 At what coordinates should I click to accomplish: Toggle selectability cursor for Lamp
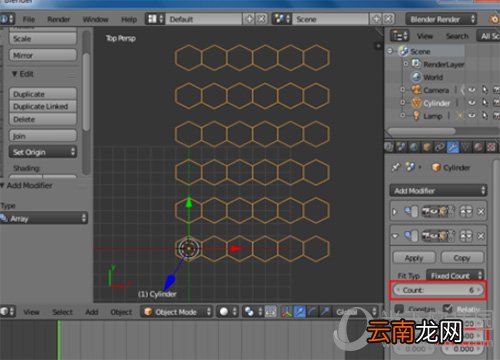tap(484, 116)
